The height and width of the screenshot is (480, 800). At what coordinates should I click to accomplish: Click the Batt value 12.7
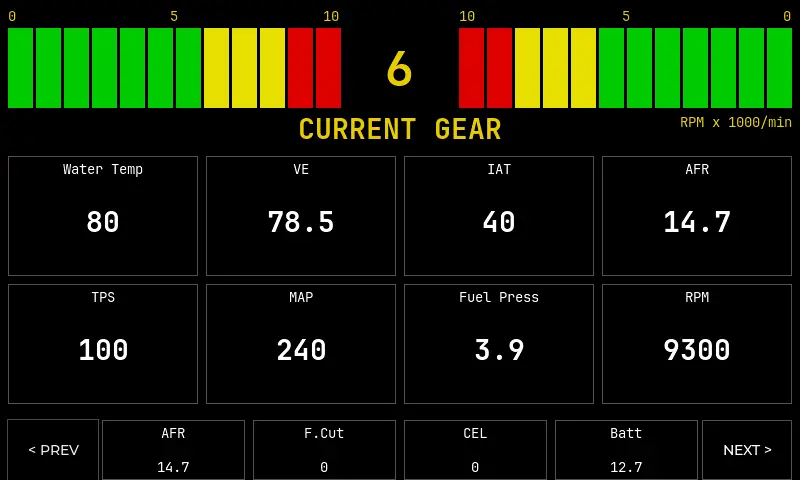click(x=626, y=467)
